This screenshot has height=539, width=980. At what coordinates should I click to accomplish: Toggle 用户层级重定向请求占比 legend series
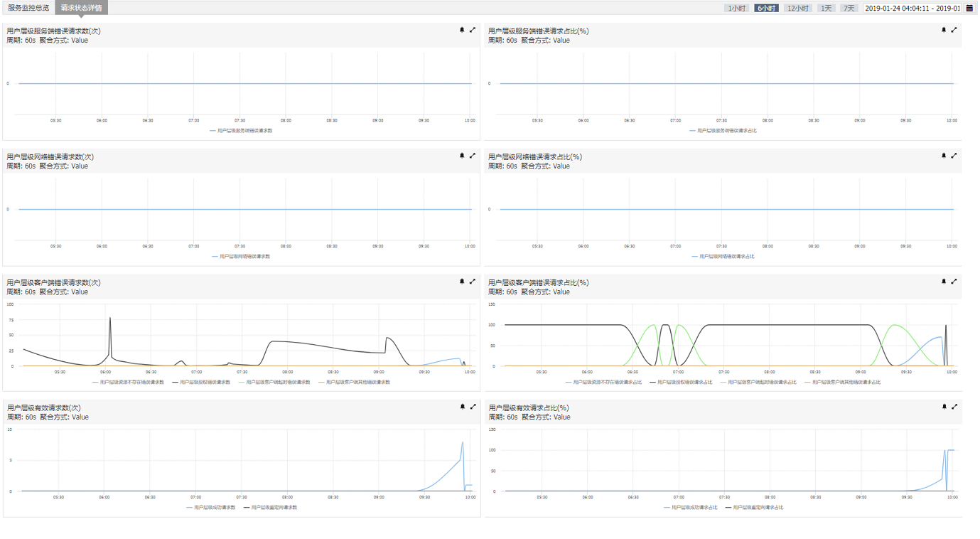(754, 508)
